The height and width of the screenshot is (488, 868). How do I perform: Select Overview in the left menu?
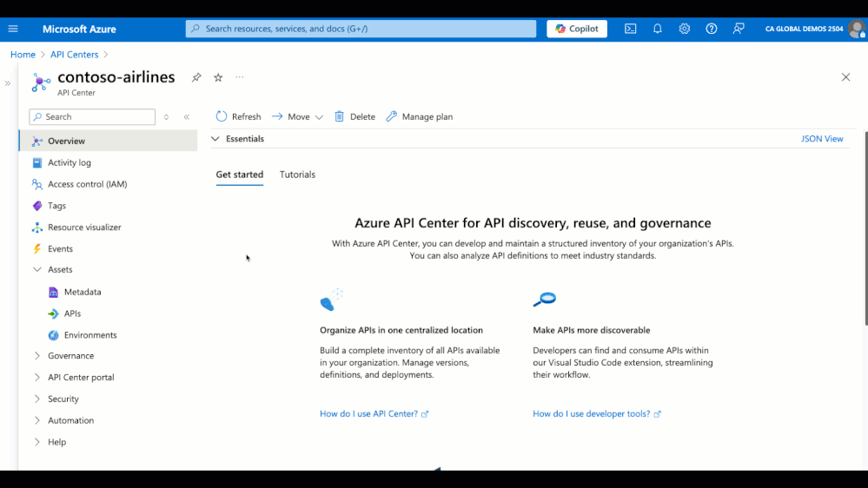pyautogui.click(x=108, y=141)
